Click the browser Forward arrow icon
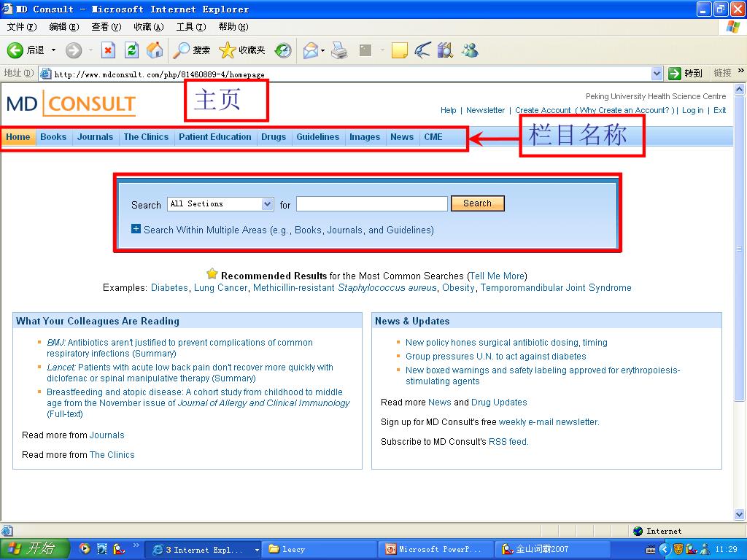Viewport: 747px width, 560px height. [x=74, y=50]
